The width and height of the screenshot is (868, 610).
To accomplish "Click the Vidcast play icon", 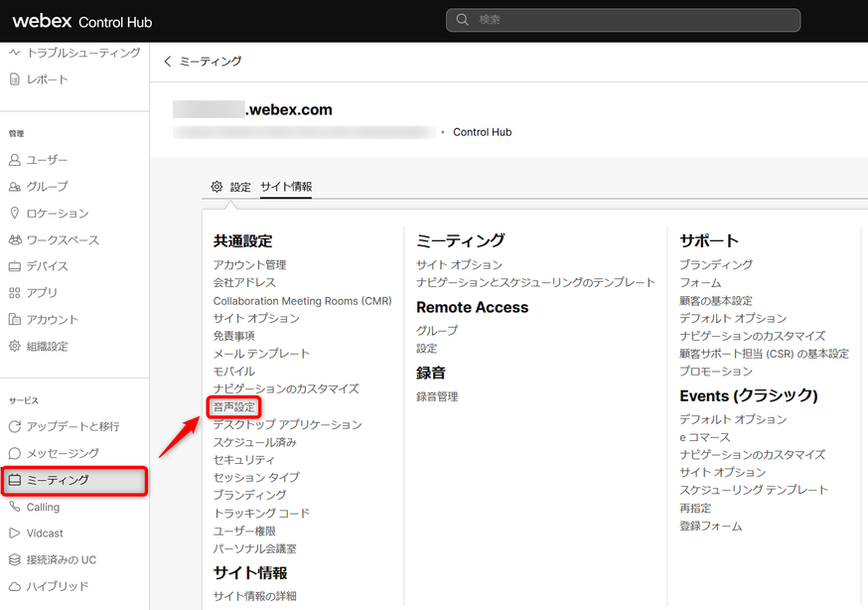I will (15, 534).
